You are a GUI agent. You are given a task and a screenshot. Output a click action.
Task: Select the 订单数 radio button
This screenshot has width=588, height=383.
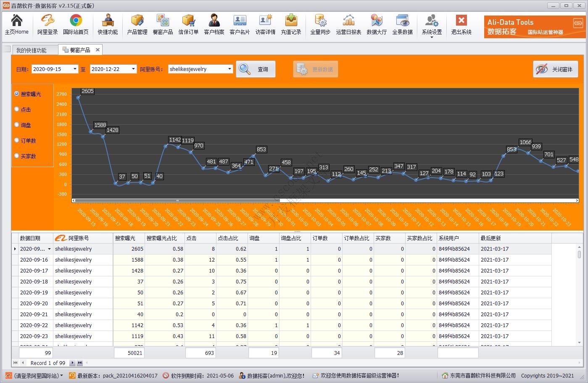pos(17,140)
